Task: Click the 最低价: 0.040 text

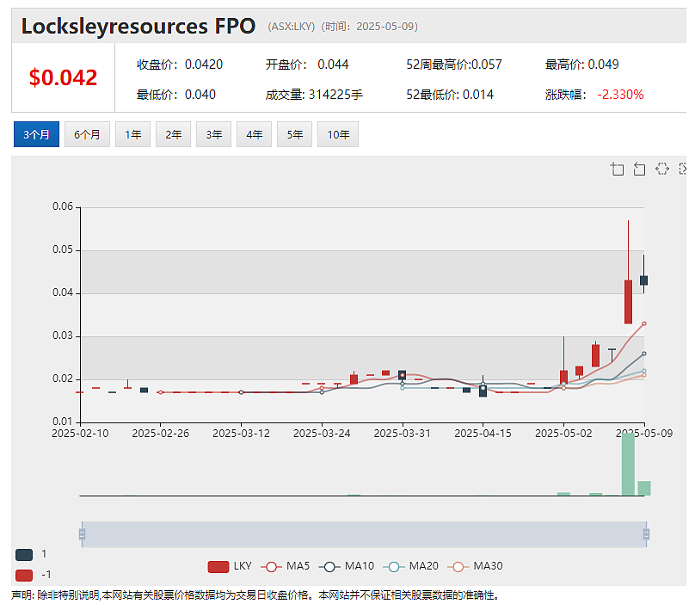Action: pos(176,95)
